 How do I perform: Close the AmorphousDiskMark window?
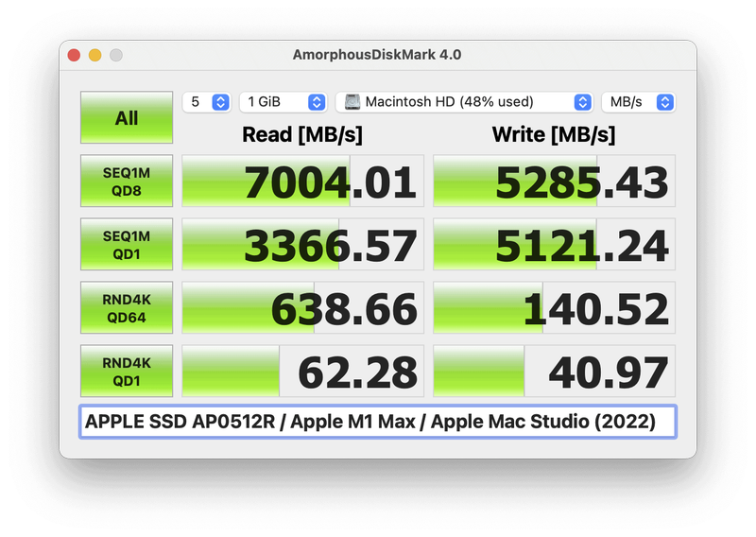[x=74, y=55]
